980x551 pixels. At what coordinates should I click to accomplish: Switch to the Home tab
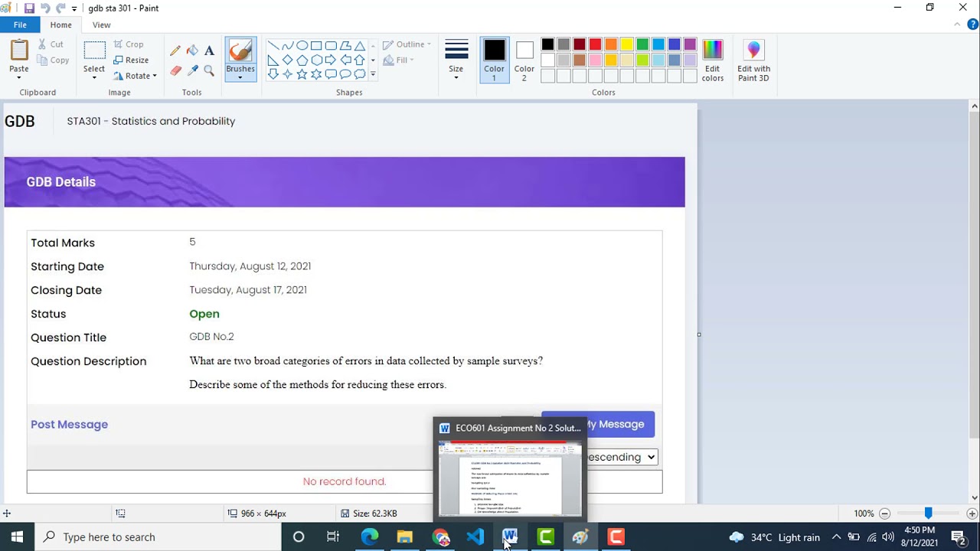click(61, 24)
